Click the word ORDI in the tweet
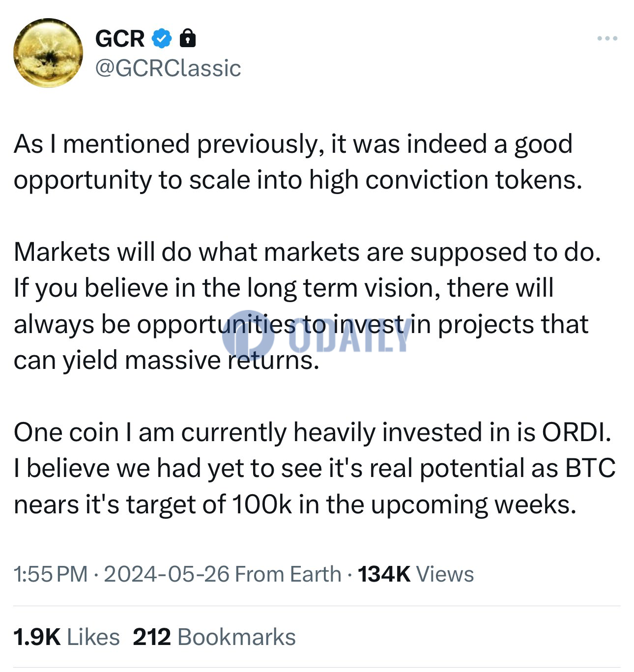 (x=576, y=432)
